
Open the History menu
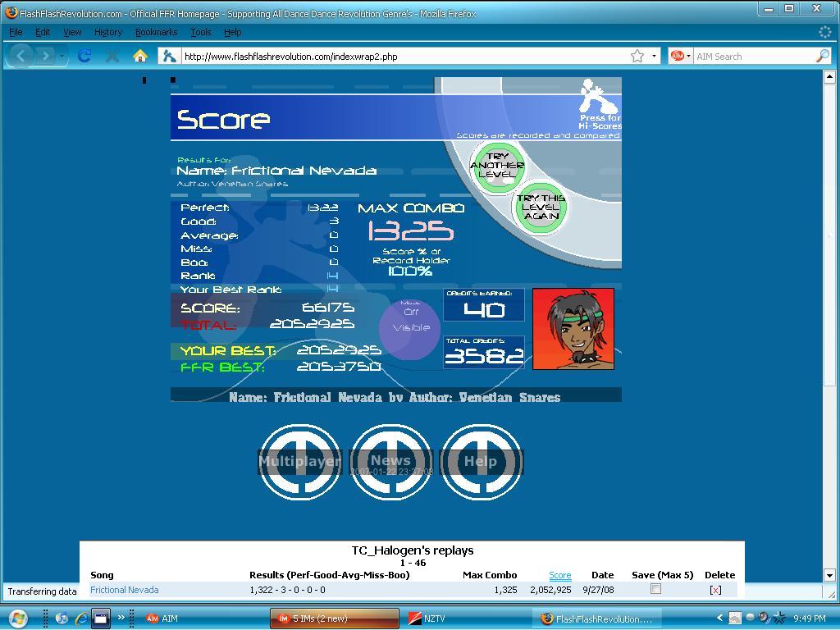point(108,32)
